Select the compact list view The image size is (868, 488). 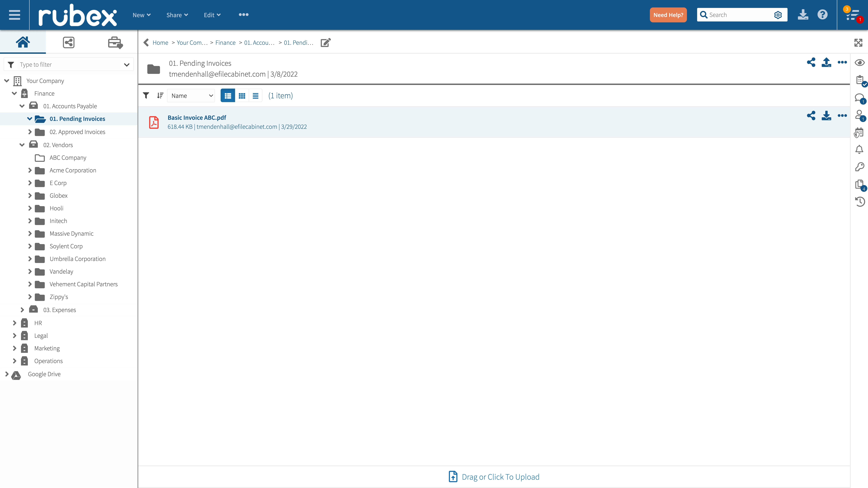[255, 96]
